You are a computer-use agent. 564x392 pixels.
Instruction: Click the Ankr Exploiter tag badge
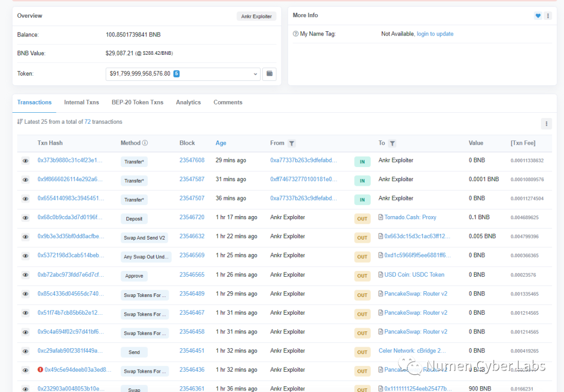[256, 16]
